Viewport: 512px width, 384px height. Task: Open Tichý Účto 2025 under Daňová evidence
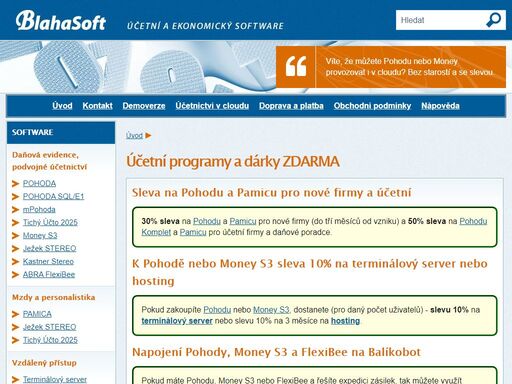[50, 223]
